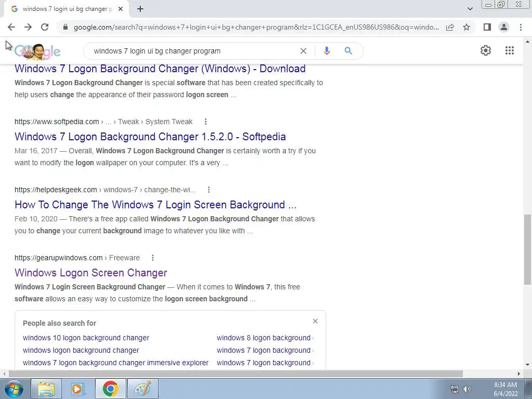Go forward using the browser forward arrow
532x399 pixels.
pyautogui.click(x=28, y=27)
